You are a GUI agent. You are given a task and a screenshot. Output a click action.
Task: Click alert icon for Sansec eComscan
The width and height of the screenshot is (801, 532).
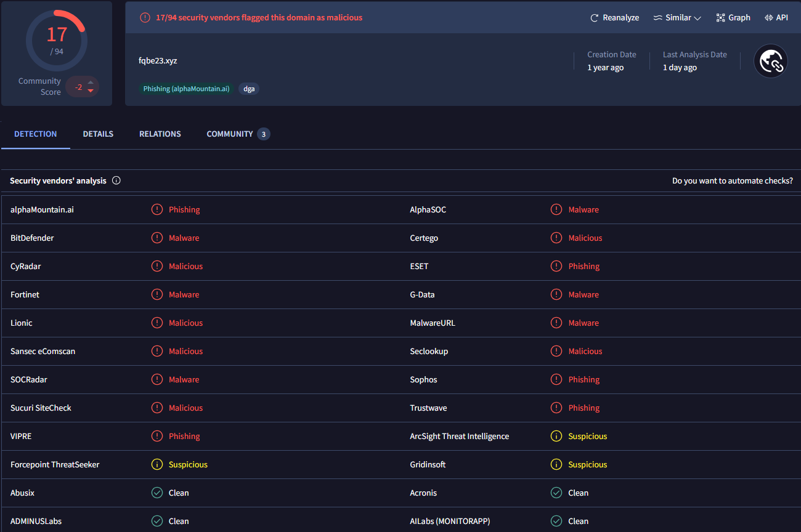click(x=157, y=351)
